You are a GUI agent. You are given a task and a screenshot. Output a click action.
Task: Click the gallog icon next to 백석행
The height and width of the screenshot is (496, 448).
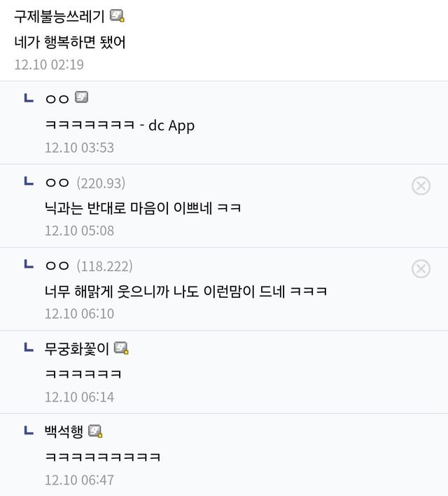coord(96,432)
